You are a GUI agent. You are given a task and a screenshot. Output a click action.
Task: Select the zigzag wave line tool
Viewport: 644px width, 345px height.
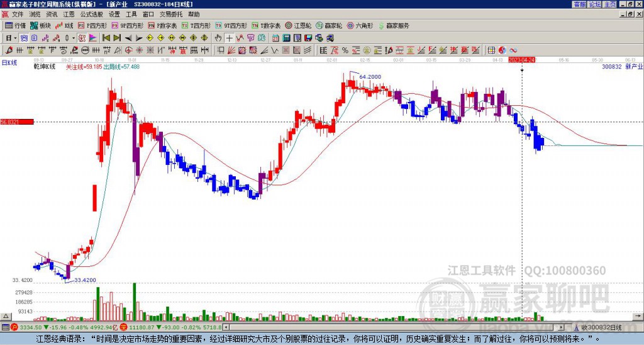point(275,50)
